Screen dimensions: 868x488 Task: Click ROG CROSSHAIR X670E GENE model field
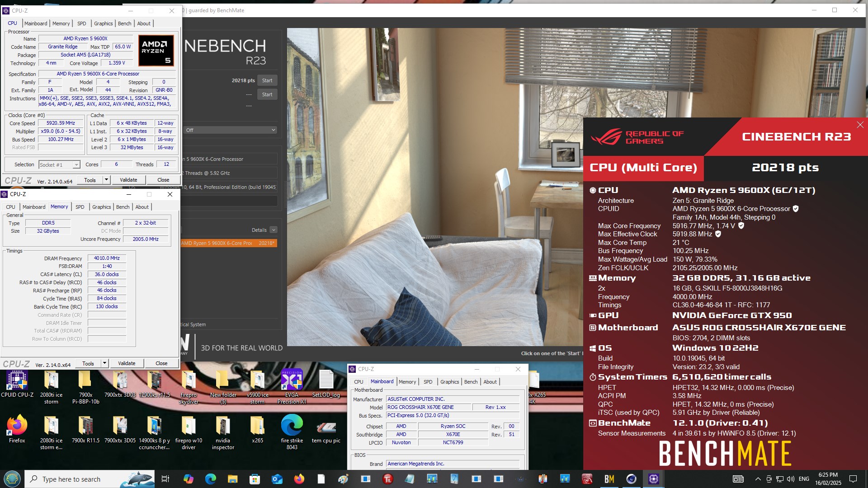click(x=428, y=407)
